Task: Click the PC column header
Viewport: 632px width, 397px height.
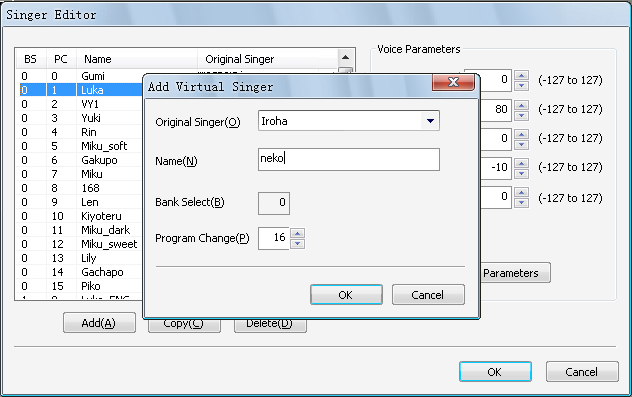Action: [61, 59]
